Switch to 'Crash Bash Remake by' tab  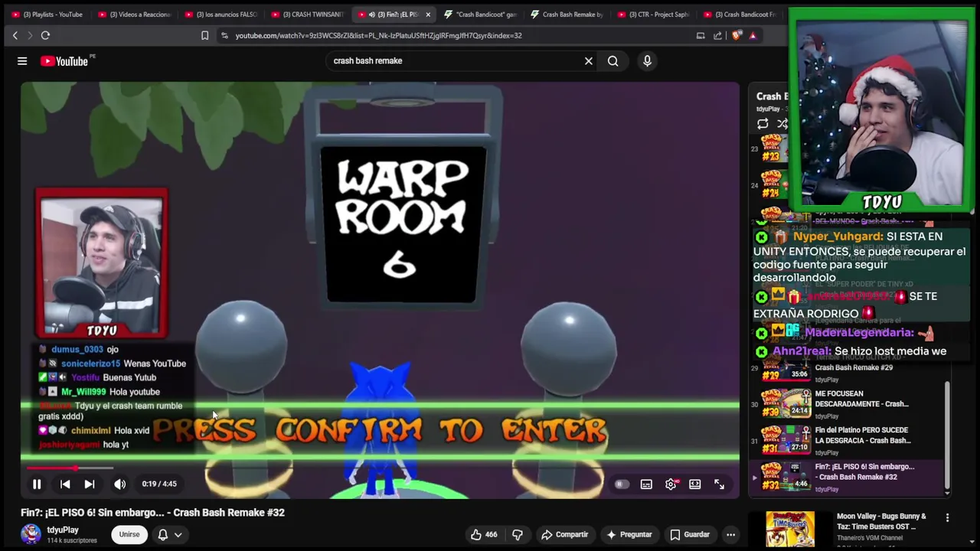click(567, 15)
